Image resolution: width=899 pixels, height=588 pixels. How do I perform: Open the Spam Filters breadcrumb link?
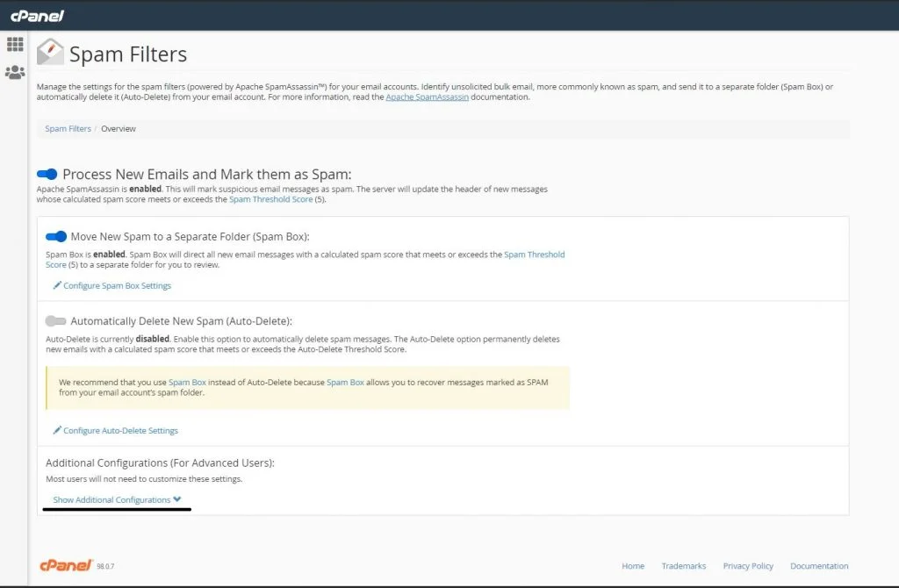coord(68,128)
